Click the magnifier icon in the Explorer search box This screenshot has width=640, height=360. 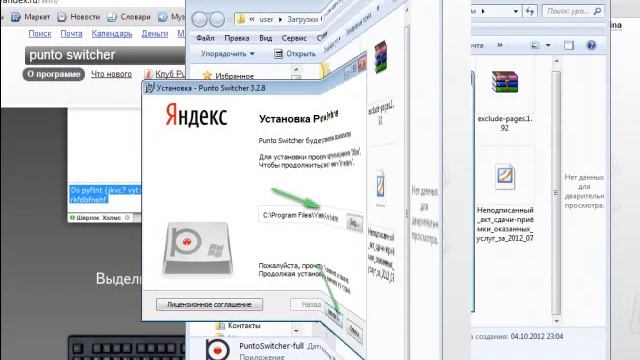pos(597,11)
